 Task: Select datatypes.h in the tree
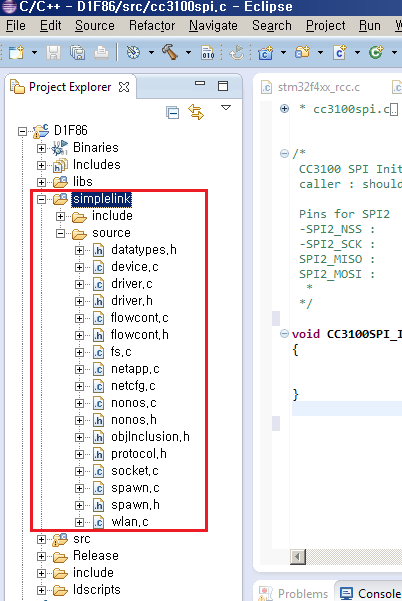click(144, 250)
